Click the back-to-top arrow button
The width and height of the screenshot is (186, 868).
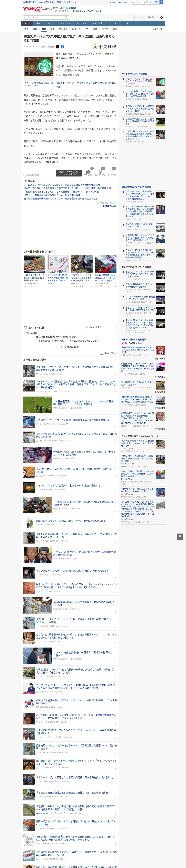(180, 537)
